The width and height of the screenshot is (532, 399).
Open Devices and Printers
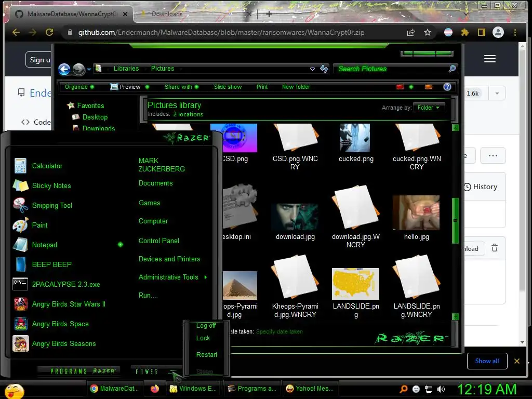[x=169, y=259]
